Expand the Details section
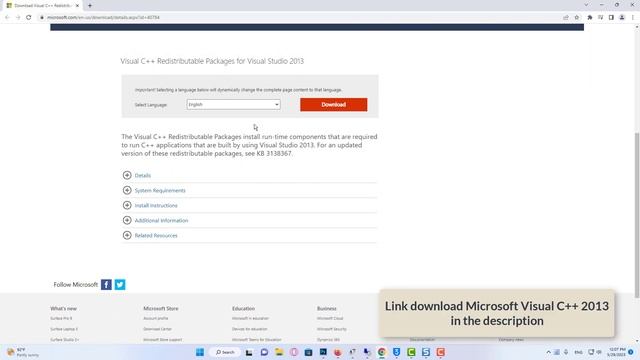Image resolution: width=640 pixels, height=360 pixels. pyautogui.click(x=142, y=176)
